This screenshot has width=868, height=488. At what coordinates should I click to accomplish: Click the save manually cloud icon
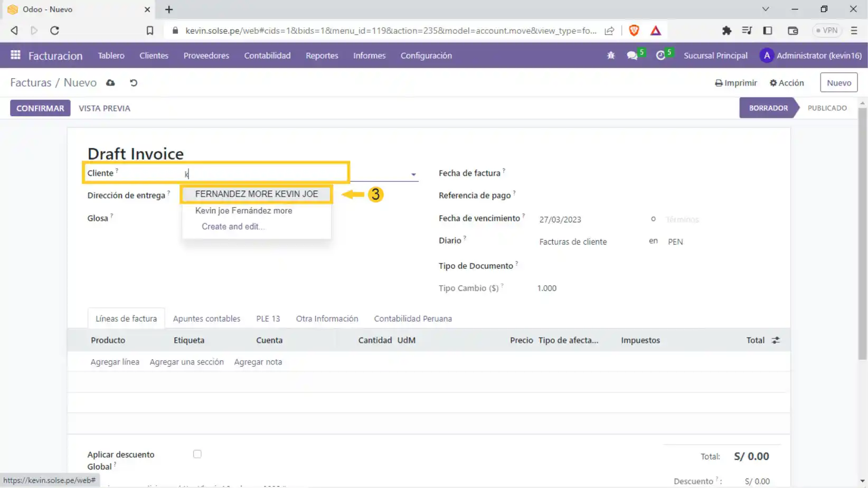[110, 83]
